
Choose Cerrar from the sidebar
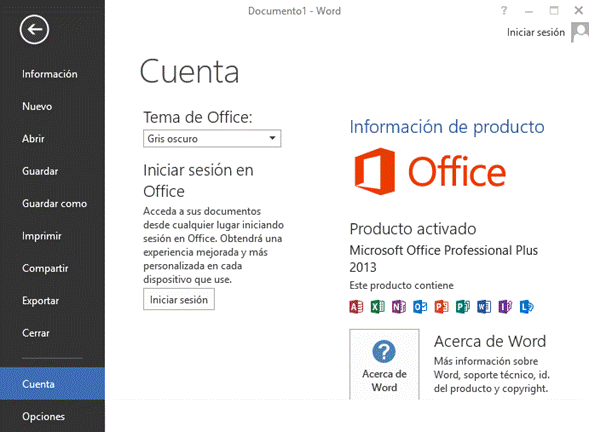click(x=53, y=333)
